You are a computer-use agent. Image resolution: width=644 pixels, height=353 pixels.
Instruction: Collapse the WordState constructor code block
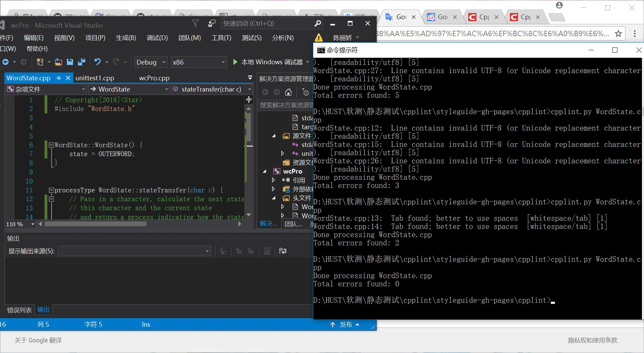51,145
